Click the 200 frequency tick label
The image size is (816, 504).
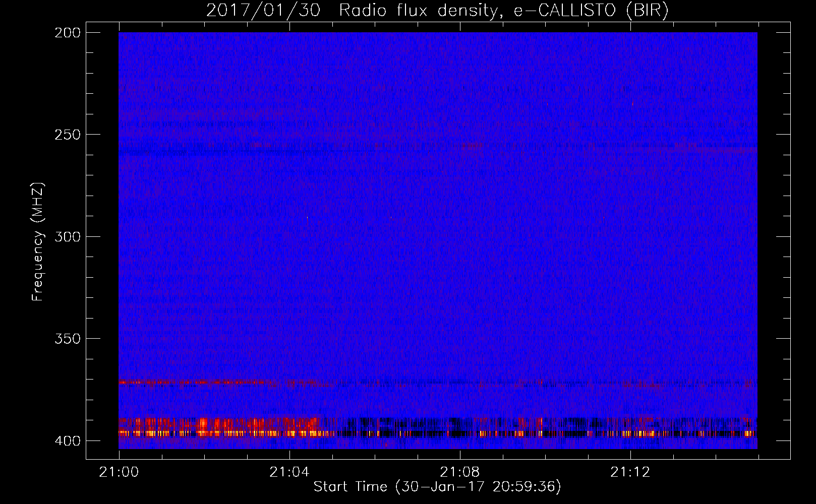[x=67, y=32]
